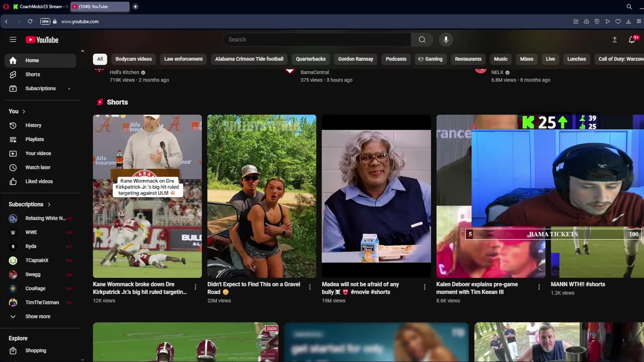Open Kane Wommack Short thumbnail

147,196
